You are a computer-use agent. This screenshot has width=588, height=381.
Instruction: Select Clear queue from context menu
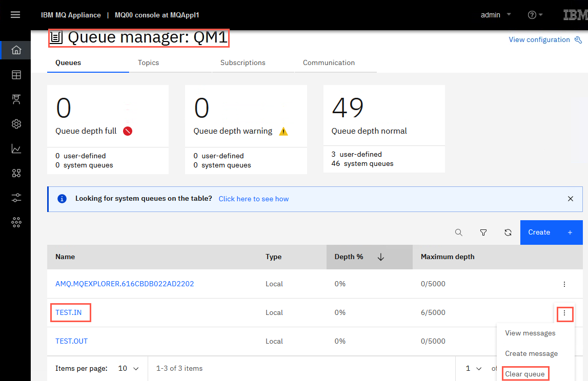tap(524, 374)
